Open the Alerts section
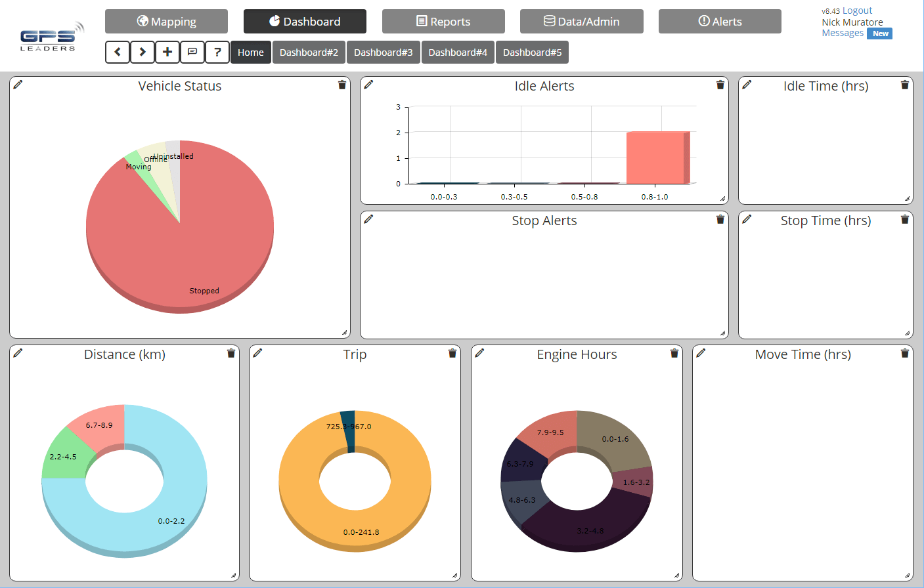Viewport: 924px width, 588px height. pos(720,21)
